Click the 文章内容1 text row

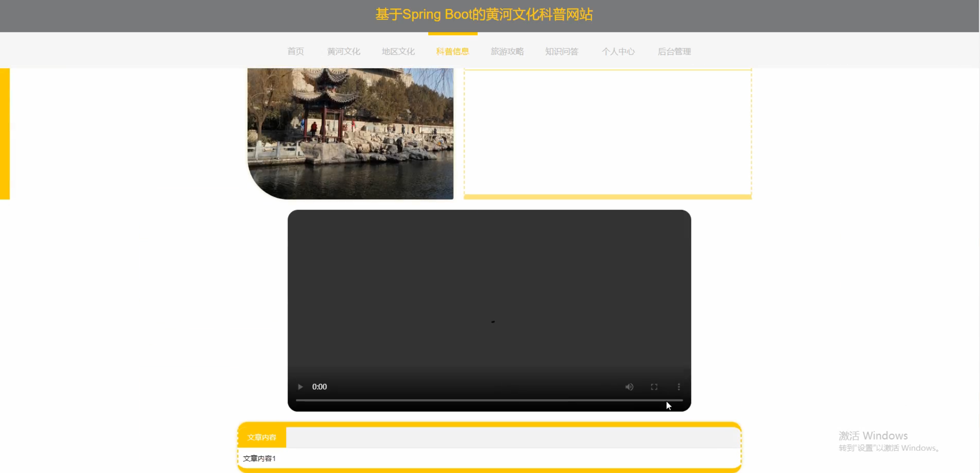(259, 458)
